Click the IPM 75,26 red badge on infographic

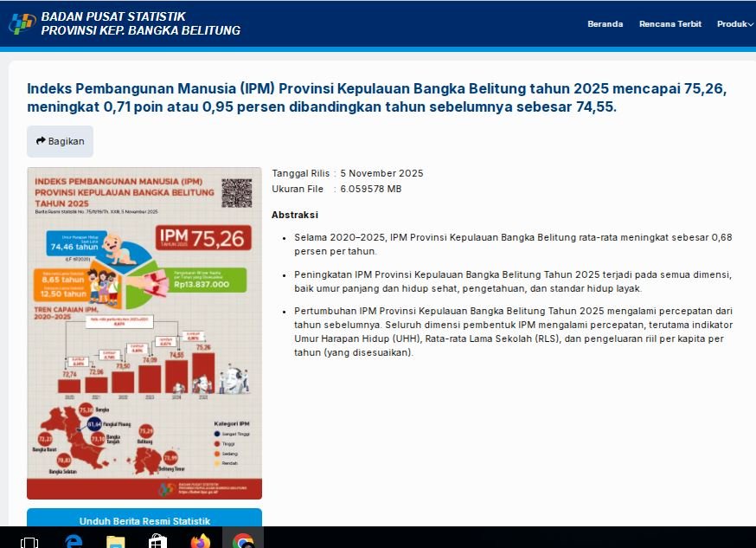pyautogui.click(x=203, y=237)
